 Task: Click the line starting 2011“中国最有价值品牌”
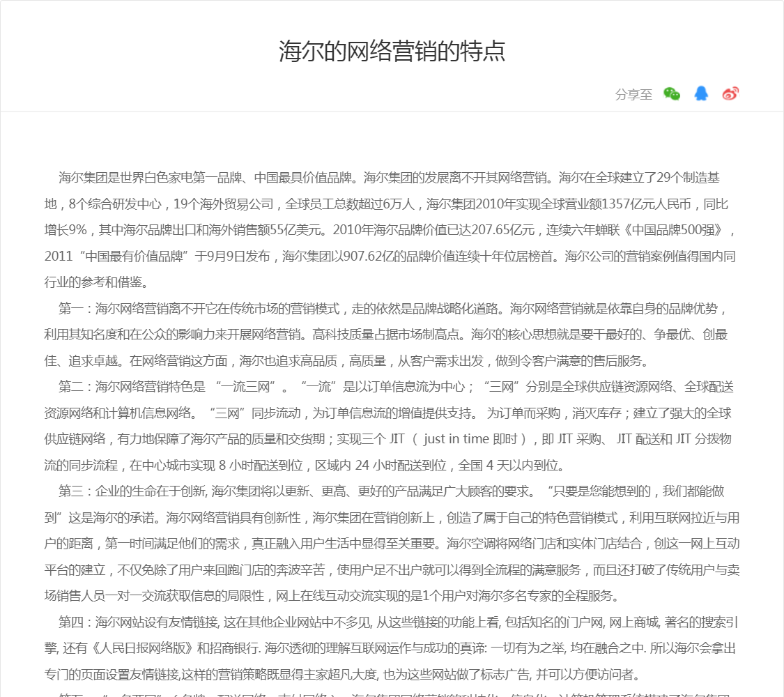(x=390, y=256)
